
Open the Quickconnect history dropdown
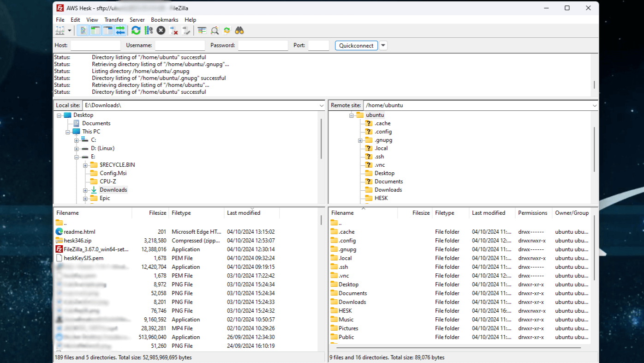click(x=383, y=45)
